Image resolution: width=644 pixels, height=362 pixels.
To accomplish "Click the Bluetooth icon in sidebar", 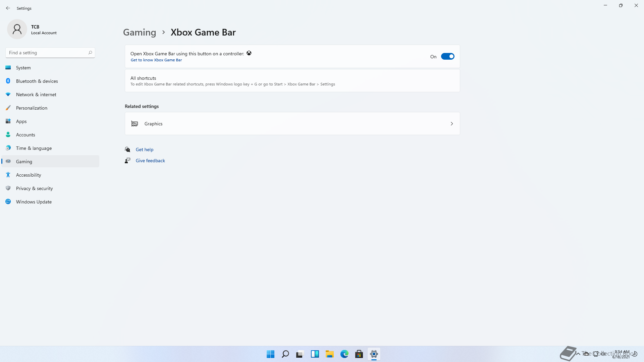I will pyautogui.click(x=8, y=81).
